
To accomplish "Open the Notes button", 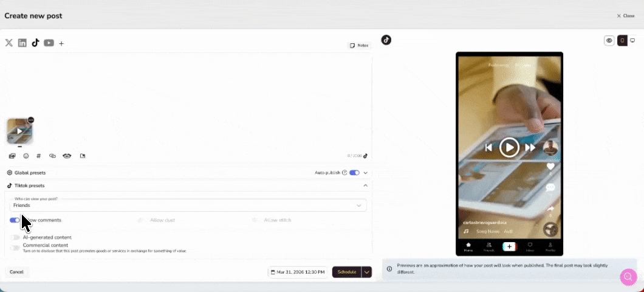I will (x=359, y=46).
